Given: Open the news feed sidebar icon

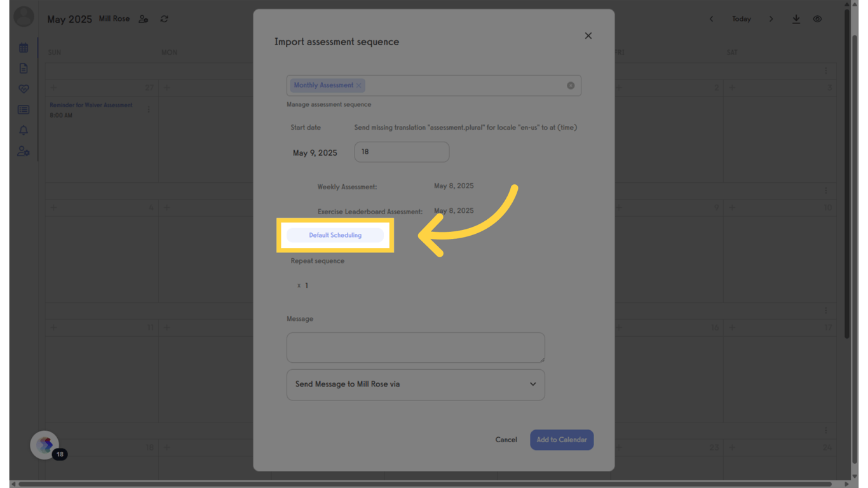Looking at the screenshot, I should [24, 109].
